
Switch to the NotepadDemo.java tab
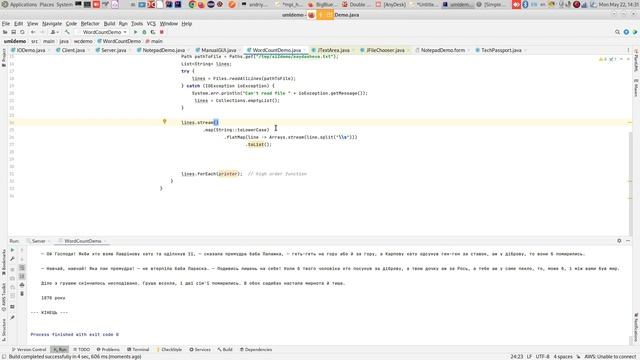(163, 50)
